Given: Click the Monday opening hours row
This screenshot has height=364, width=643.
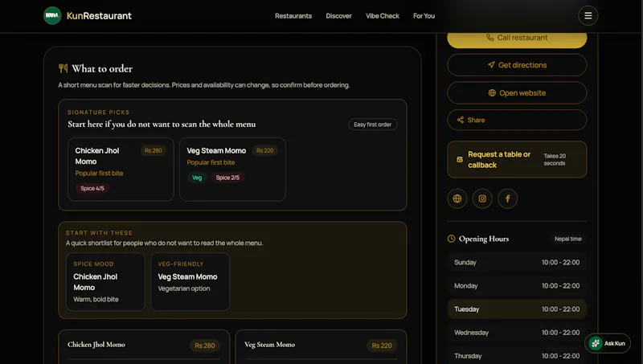Looking at the screenshot, I should tap(517, 286).
